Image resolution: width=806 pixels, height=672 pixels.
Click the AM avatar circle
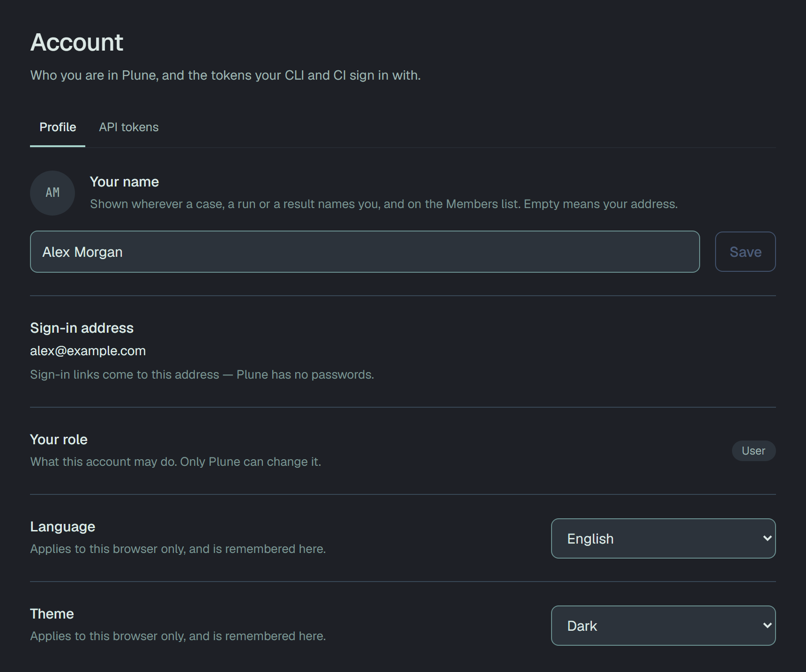tap(52, 193)
